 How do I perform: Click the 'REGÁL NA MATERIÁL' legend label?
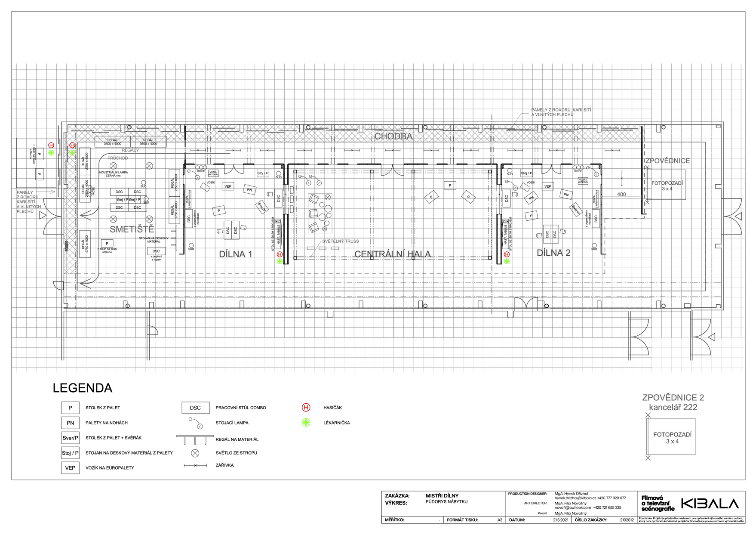coord(237,439)
